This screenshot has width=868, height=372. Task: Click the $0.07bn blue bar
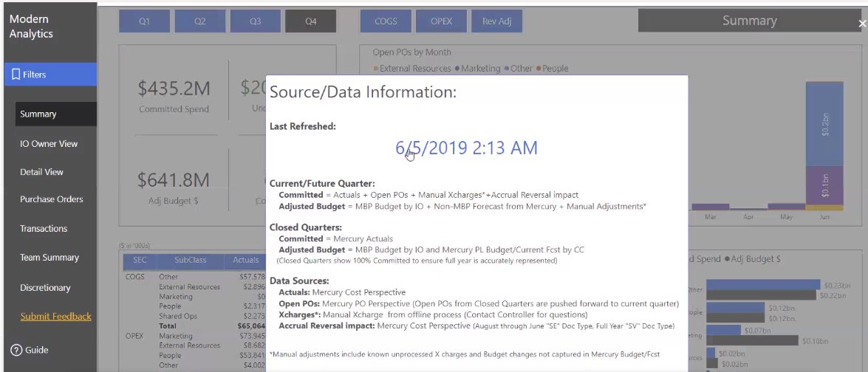click(723, 330)
